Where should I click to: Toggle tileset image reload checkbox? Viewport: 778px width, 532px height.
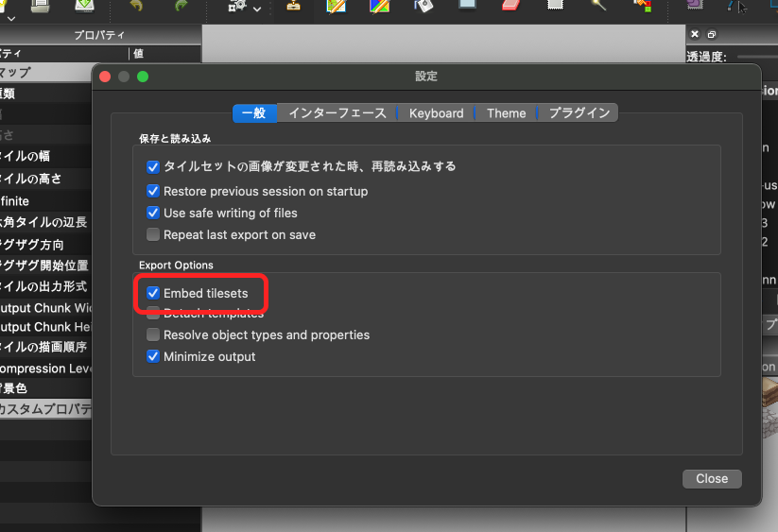153,167
